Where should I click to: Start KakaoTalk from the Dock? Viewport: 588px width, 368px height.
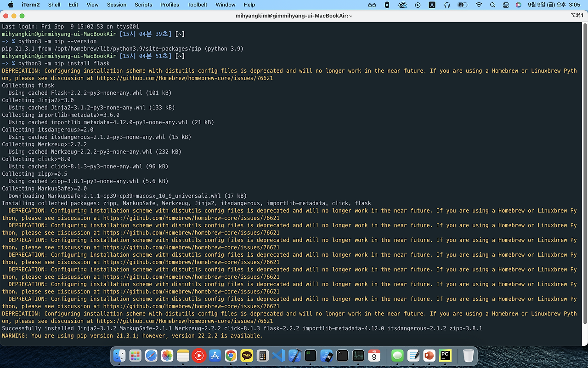click(247, 356)
